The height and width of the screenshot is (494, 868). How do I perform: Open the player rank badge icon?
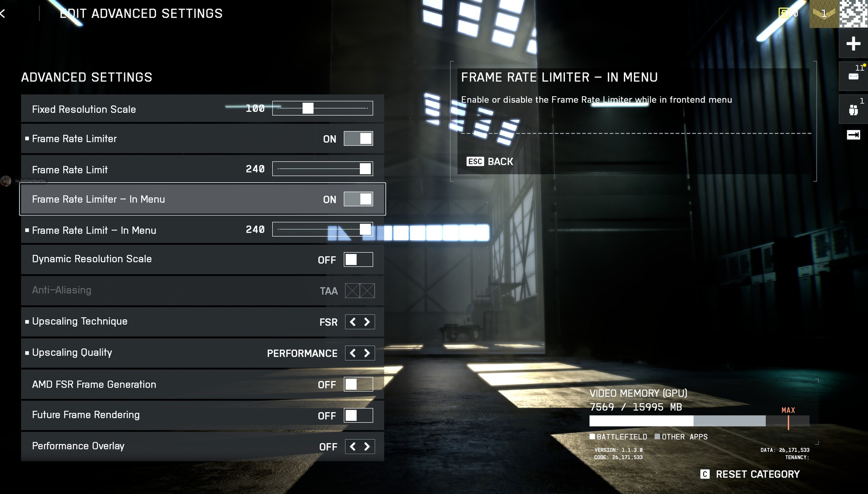pos(824,14)
